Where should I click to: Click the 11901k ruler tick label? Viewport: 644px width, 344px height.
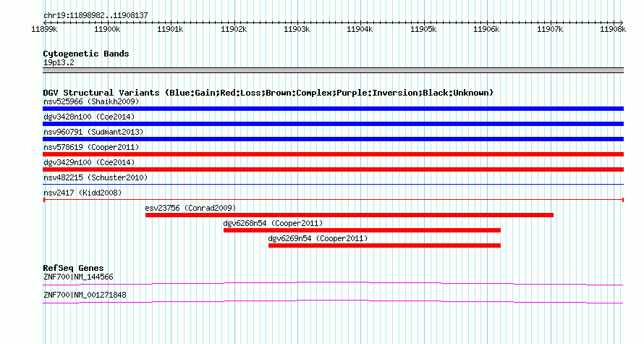(171, 29)
